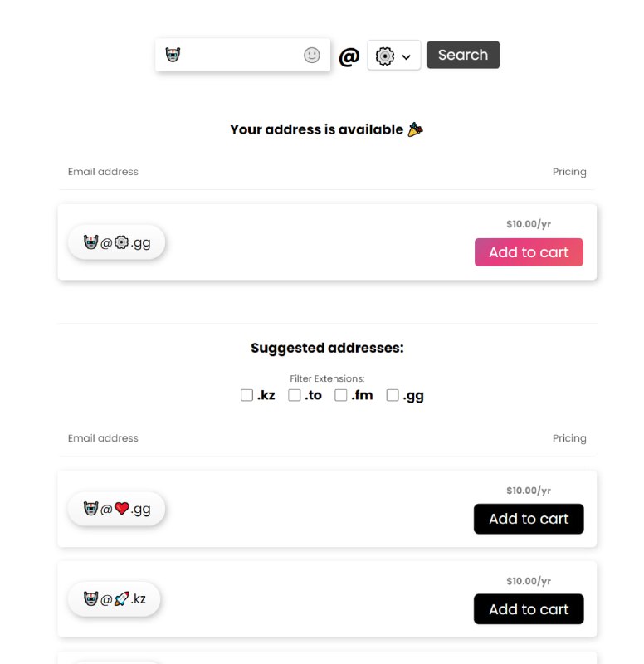Click the first Pricing column header
The height and width of the screenshot is (664, 644).
coord(569,172)
